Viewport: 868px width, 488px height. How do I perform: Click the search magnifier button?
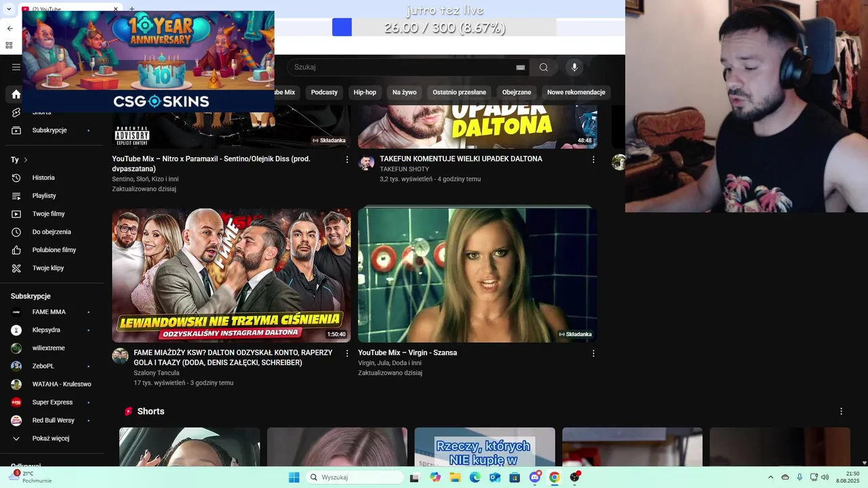(543, 67)
